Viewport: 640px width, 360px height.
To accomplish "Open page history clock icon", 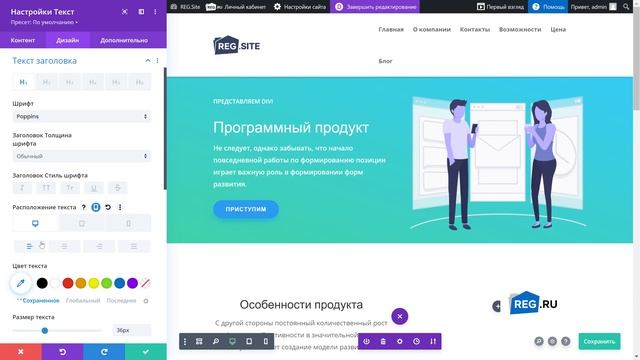I will pyautogui.click(x=416, y=341).
